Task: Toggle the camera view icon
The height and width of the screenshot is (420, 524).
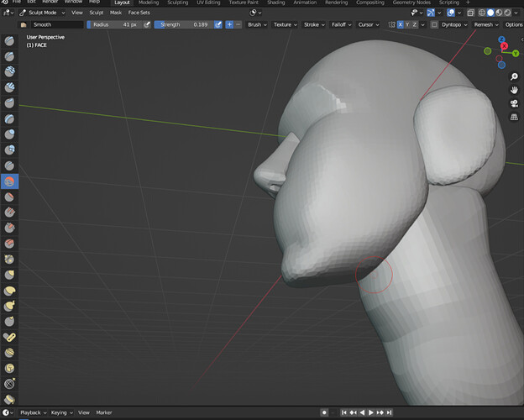Action: tap(514, 103)
